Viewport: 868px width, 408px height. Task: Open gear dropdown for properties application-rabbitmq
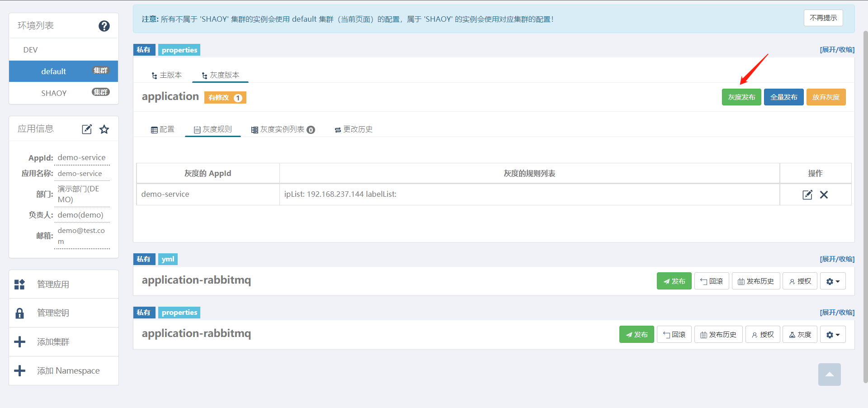click(832, 335)
